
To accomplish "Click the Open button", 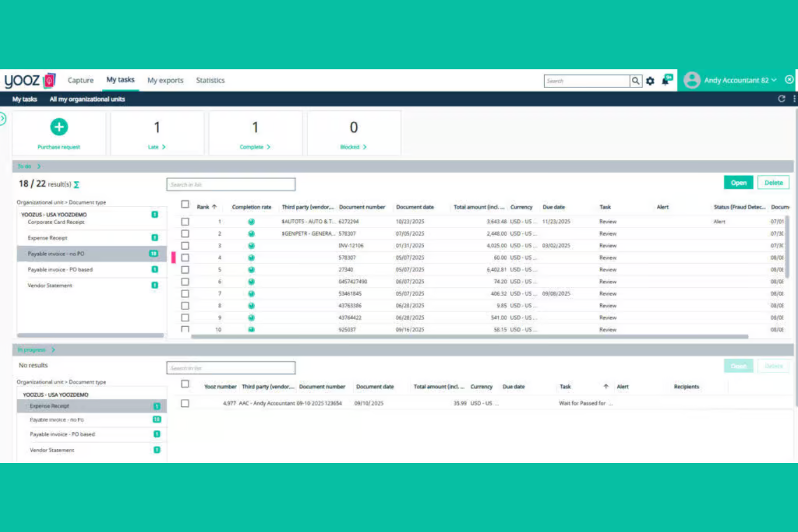I will pyautogui.click(x=738, y=182).
